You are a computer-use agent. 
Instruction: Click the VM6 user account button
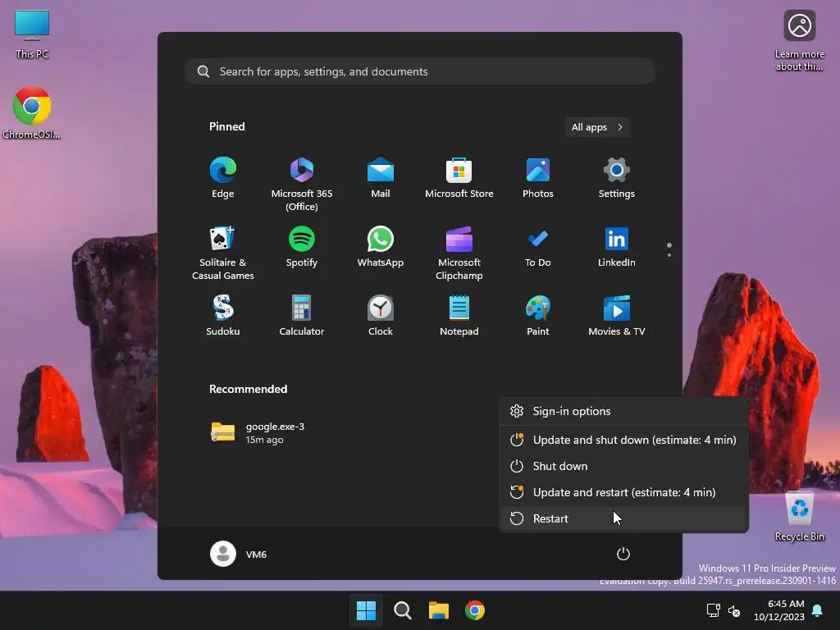(x=239, y=554)
